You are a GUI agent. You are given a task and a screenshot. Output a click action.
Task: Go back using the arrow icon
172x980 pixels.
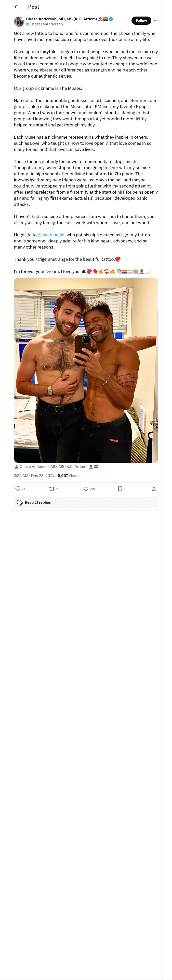pos(17,7)
